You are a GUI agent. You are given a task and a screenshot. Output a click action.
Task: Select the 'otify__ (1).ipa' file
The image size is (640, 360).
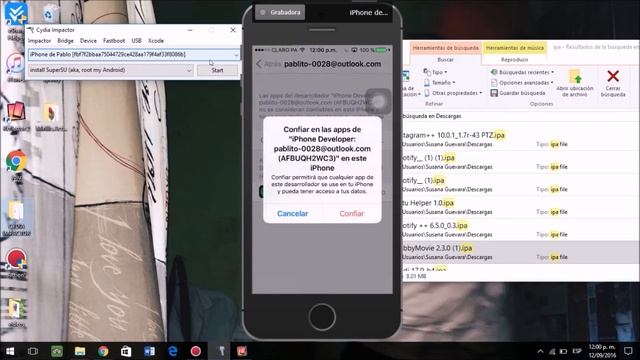point(521,184)
